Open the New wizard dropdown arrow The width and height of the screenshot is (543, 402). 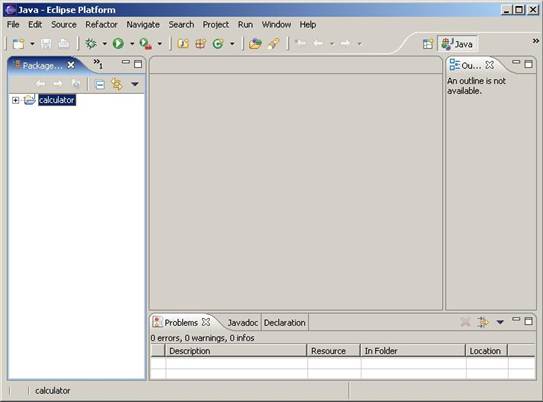tap(32, 44)
